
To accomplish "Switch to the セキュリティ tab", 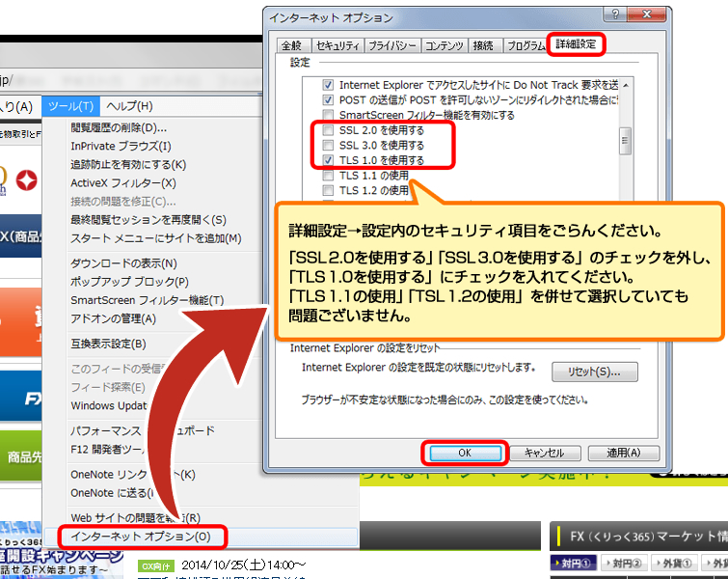I will (x=337, y=45).
